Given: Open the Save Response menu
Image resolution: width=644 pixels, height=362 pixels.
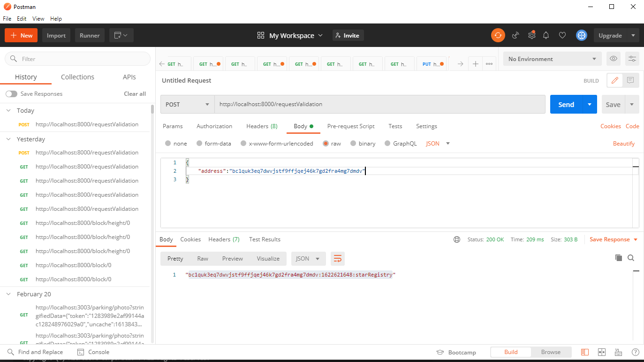Looking at the screenshot, I should tap(614, 239).
